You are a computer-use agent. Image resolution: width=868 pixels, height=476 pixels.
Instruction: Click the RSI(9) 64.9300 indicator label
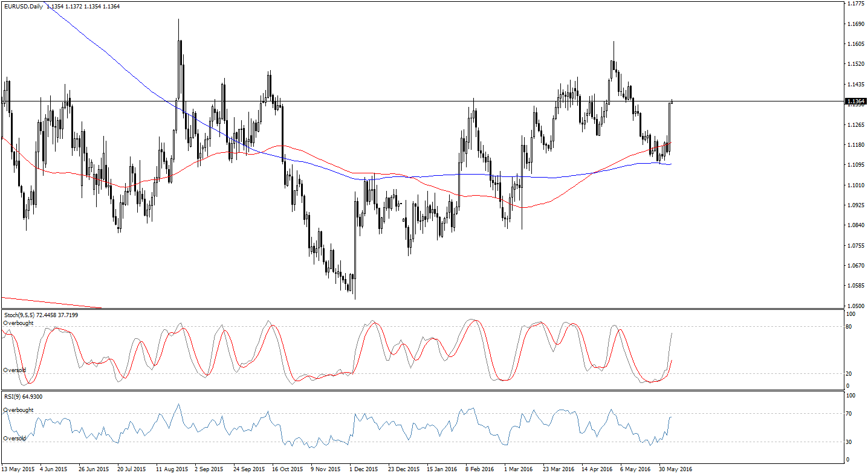[23, 397]
